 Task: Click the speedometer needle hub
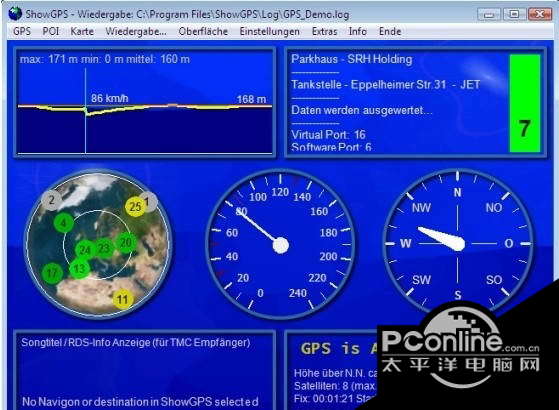pos(281,245)
